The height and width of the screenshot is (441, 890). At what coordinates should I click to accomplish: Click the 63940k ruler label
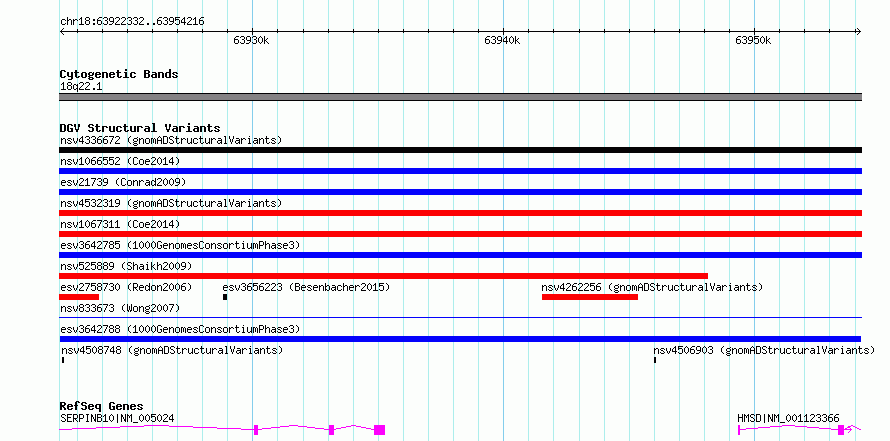click(x=502, y=40)
